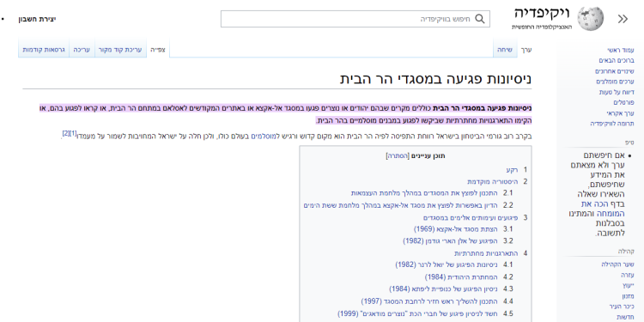
Task: Click תרומה לוויקיפדיה donation link
Action: (612, 124)
